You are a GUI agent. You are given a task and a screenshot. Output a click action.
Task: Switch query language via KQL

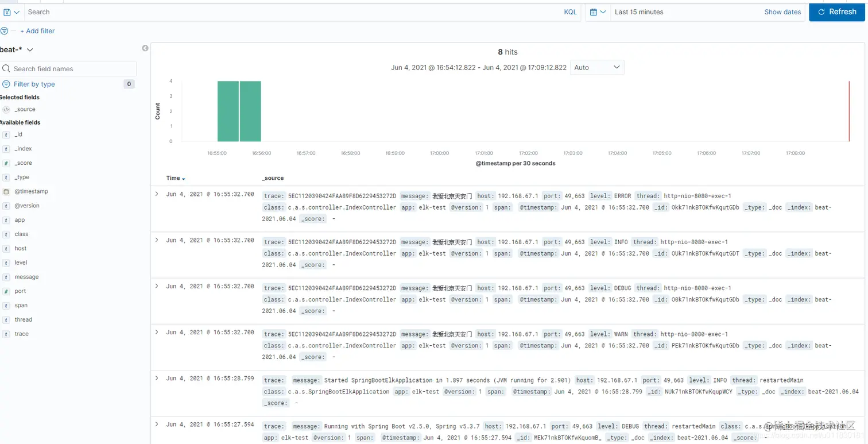click(x=570, y=12)
